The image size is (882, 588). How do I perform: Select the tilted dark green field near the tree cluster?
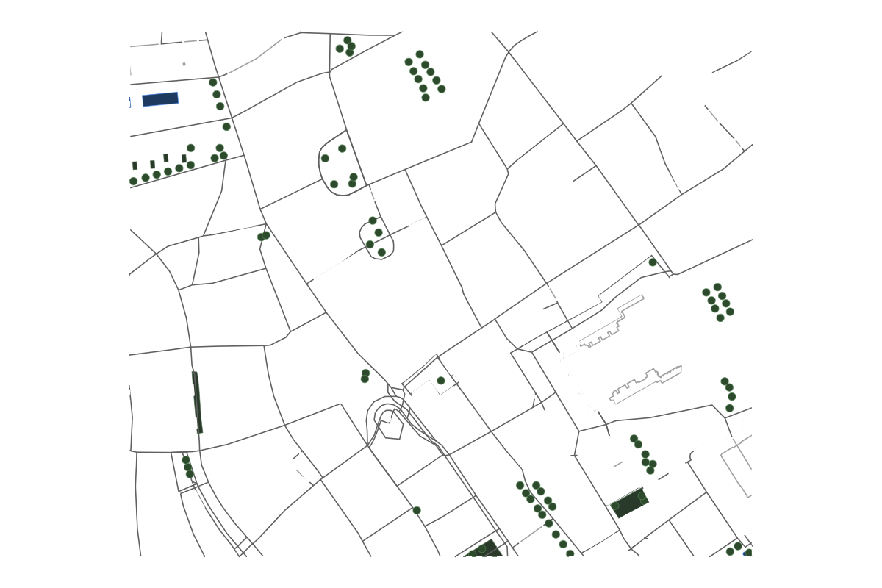[x=630, y=503]
